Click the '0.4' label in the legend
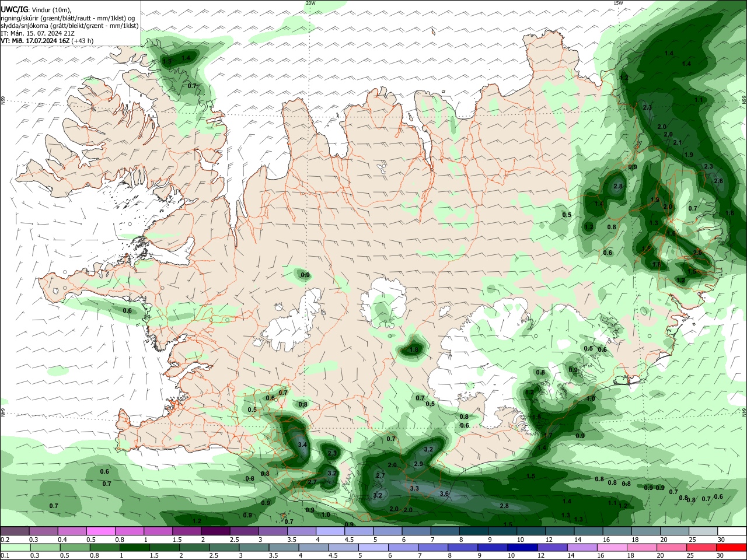Image resolution: width=747 pixels, height=560 pixels. click(62, 540)
